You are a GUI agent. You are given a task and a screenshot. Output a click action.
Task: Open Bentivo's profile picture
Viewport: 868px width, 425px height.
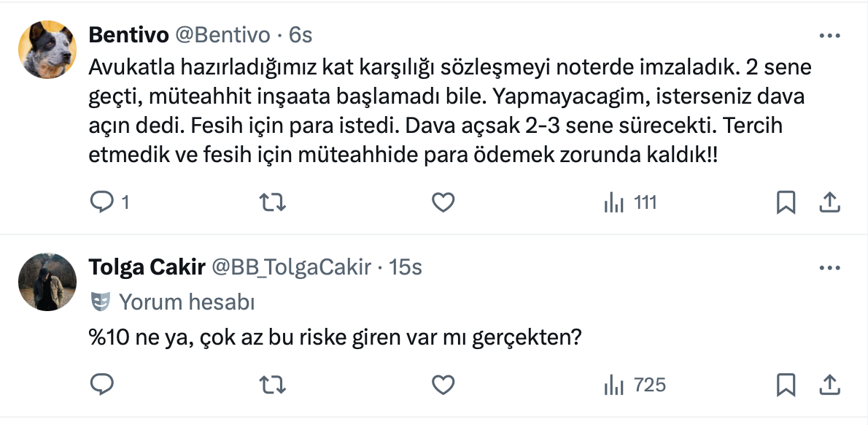(47, 49)
